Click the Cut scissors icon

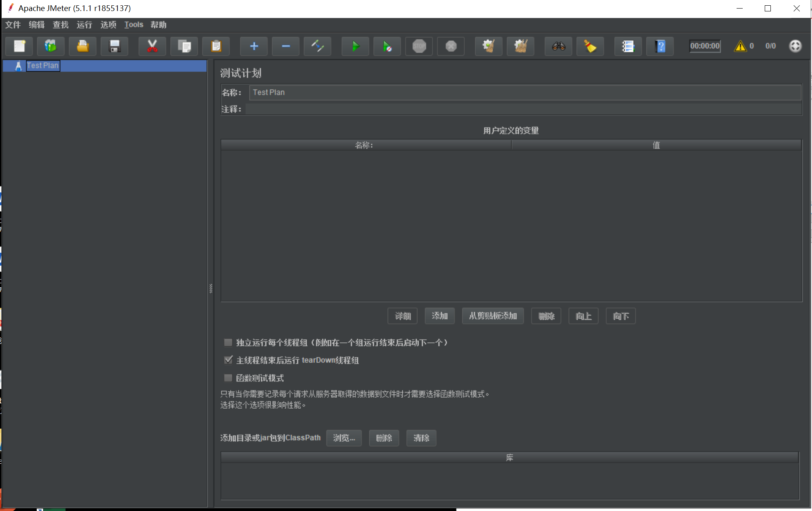[152, 46]
